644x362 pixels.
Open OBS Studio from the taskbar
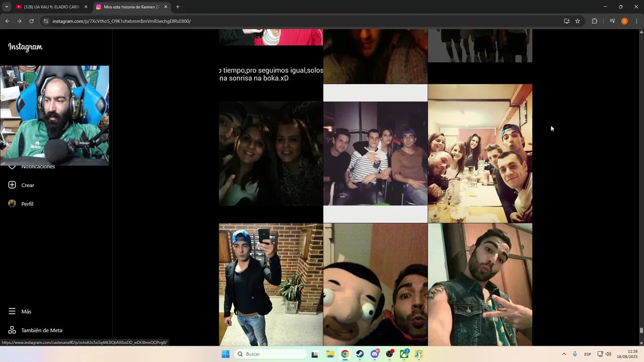point(389,354)
